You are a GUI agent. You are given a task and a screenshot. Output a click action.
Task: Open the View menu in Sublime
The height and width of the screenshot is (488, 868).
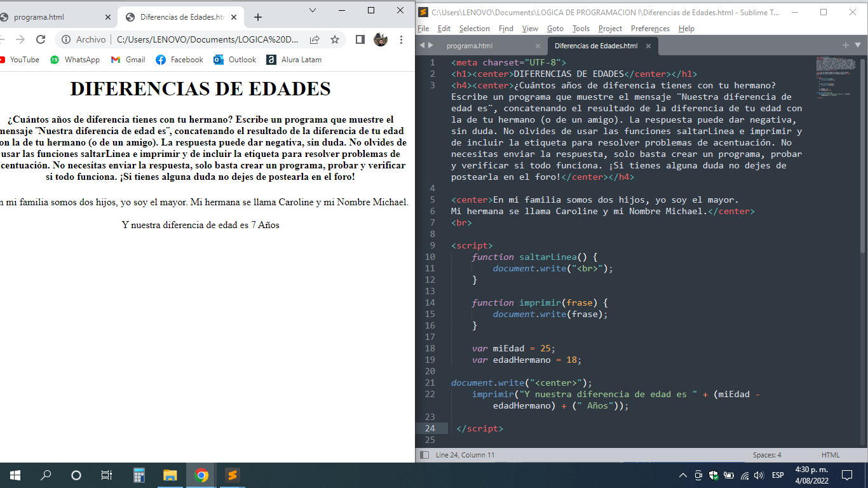click(x=530, y=29)
